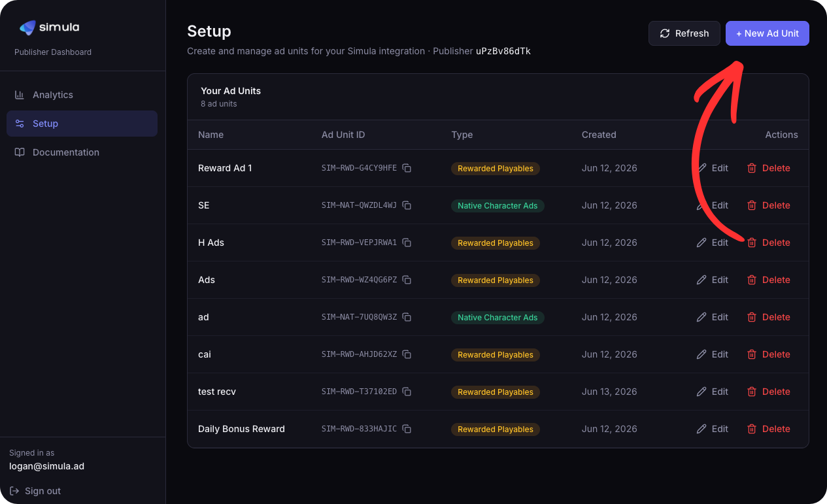
Task: Click the Analytics chart icon in sidebar
Action: [x=20, y=95]
